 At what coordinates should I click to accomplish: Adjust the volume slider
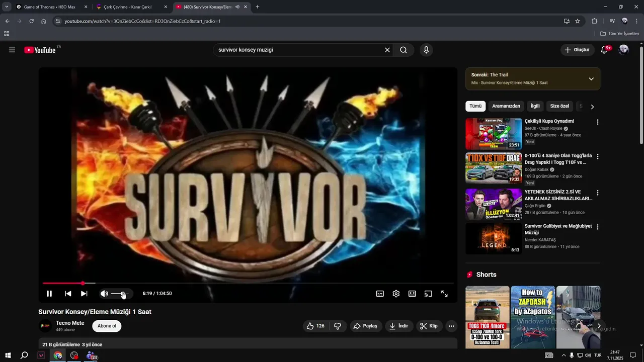pos(121,294)
